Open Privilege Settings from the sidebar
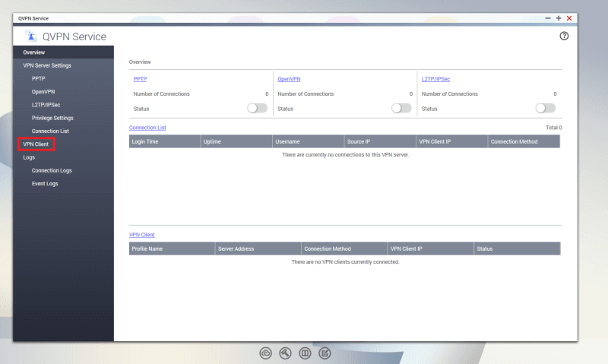 coord(52,118)
